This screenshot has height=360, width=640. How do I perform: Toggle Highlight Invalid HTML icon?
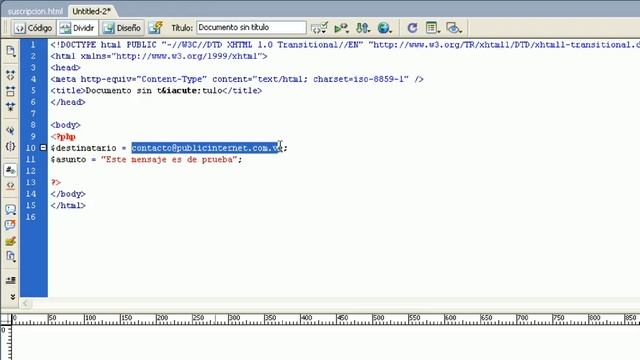pyautogui.click(x=11, y=186)
